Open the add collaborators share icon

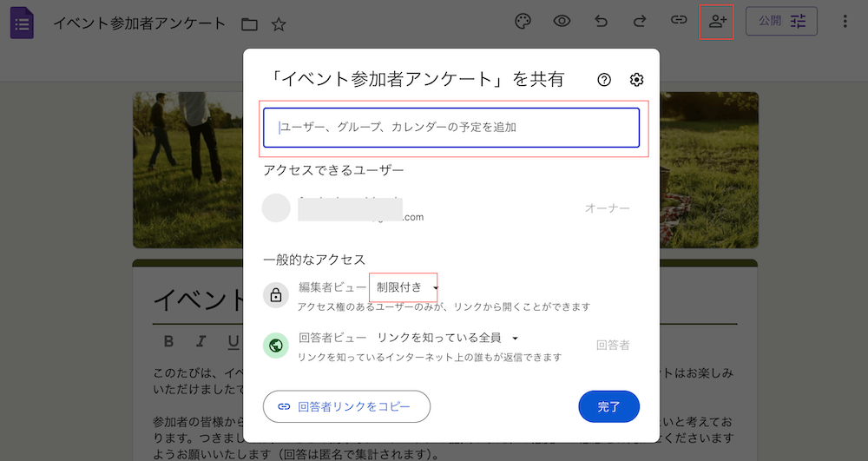tap(718, 22)
